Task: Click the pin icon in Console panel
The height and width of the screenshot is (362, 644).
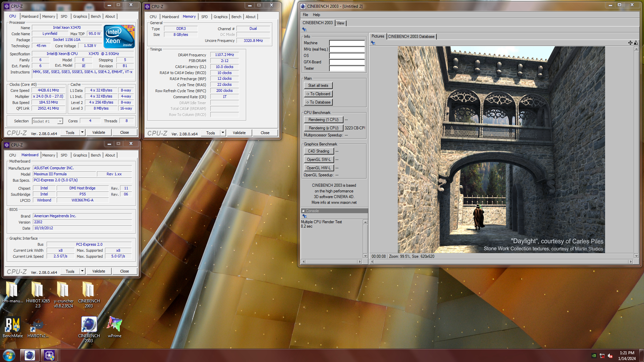Action: 305,216
